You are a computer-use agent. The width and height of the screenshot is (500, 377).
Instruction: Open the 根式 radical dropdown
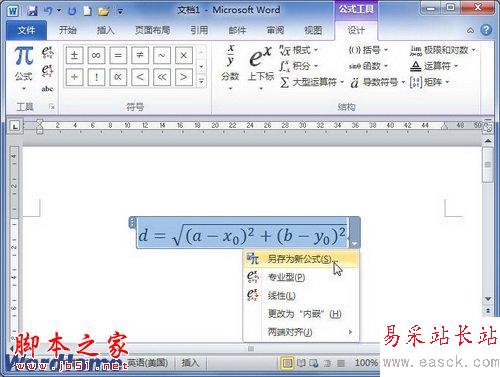click(x=299, y=50)
